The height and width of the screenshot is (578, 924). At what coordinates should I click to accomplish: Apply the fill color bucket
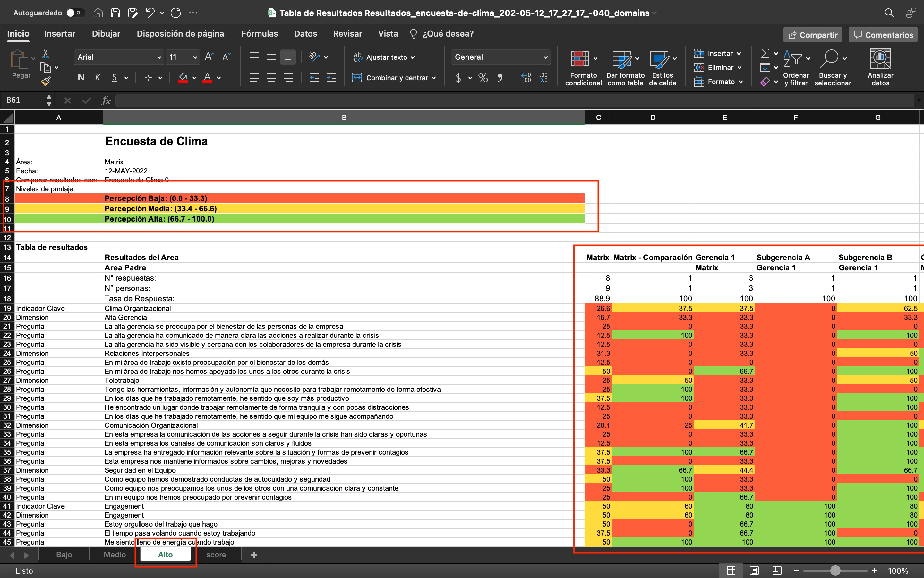[183, 78]
